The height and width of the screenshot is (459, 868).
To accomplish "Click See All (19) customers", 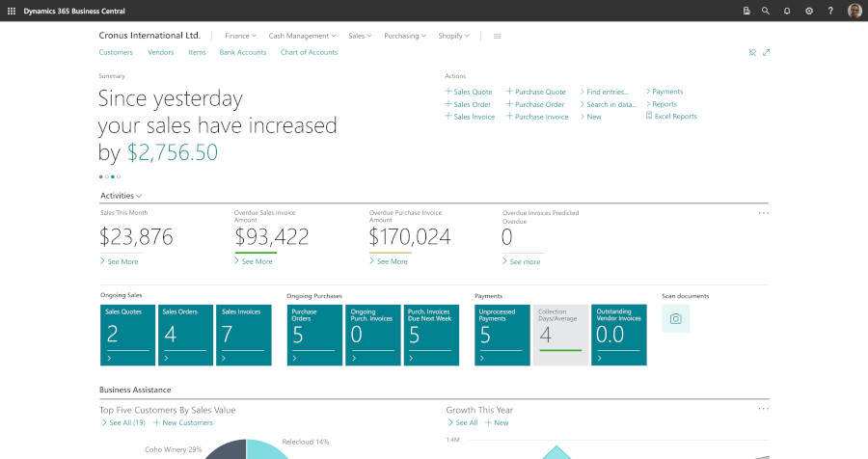I will tap(122, 422).
